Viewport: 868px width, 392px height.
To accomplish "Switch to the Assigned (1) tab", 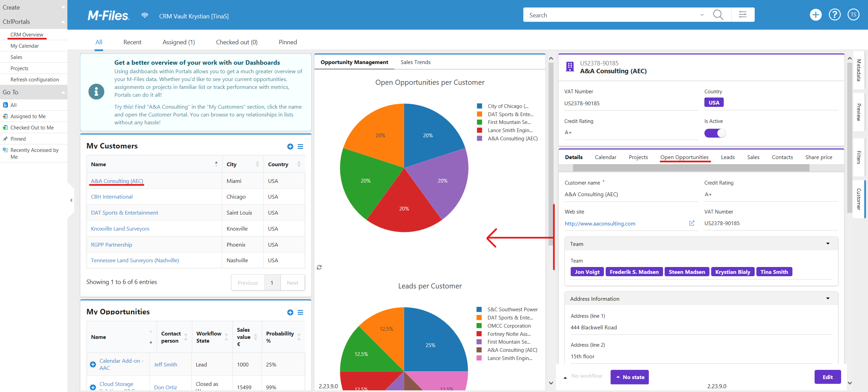I will click(x=179, y=42).
